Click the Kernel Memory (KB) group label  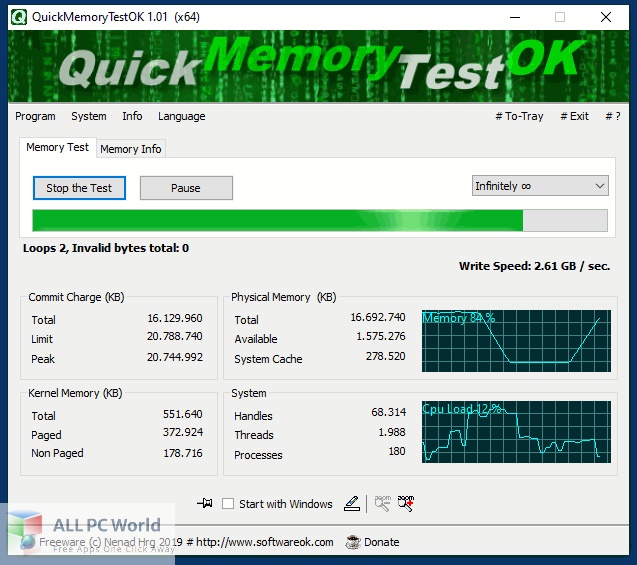[75, 393]
